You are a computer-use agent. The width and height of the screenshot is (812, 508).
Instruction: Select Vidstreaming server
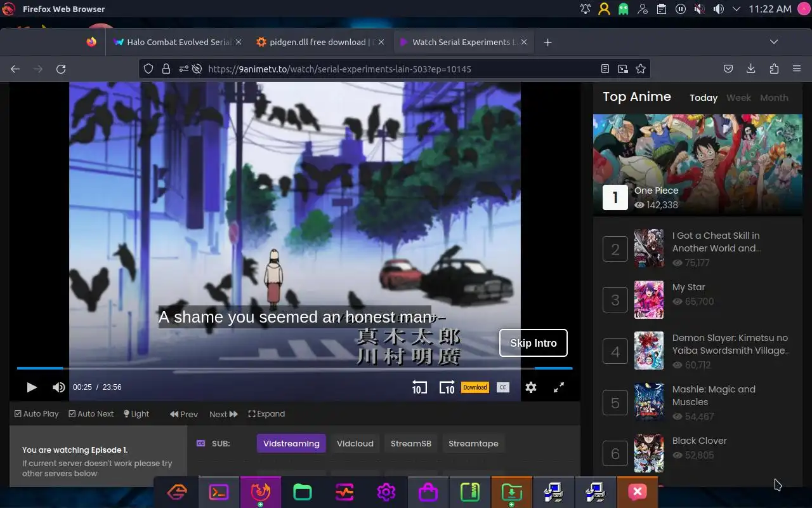pos(291,443)
